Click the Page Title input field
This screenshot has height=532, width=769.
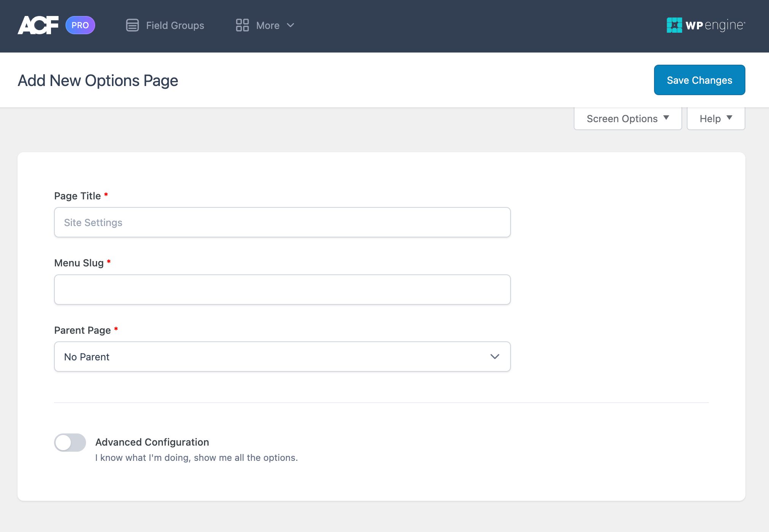tap(282, 222)
